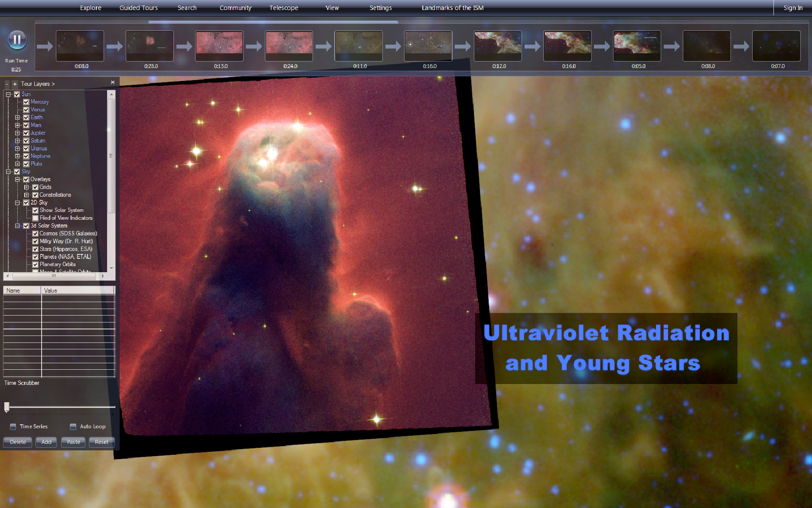The width and height of the screenshot is (812, 508).
Task: Uncheck the Venus layer checkbox
Action: [26, 110]
